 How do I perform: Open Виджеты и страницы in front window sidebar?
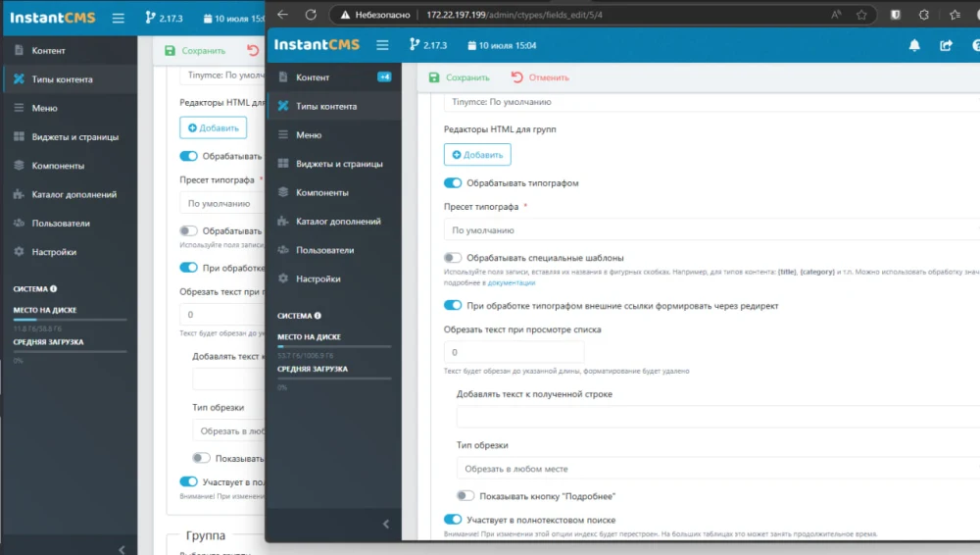(334, 164)
